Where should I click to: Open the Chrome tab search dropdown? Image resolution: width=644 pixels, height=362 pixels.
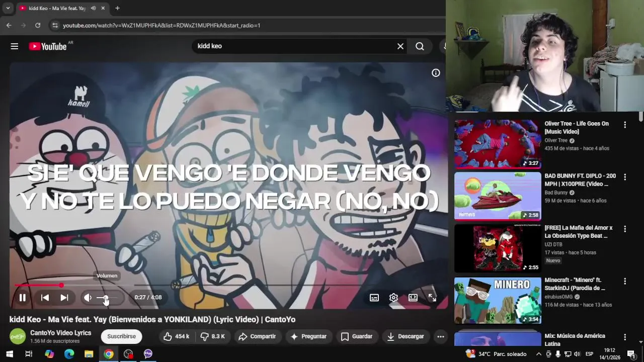tap(8, 9)
